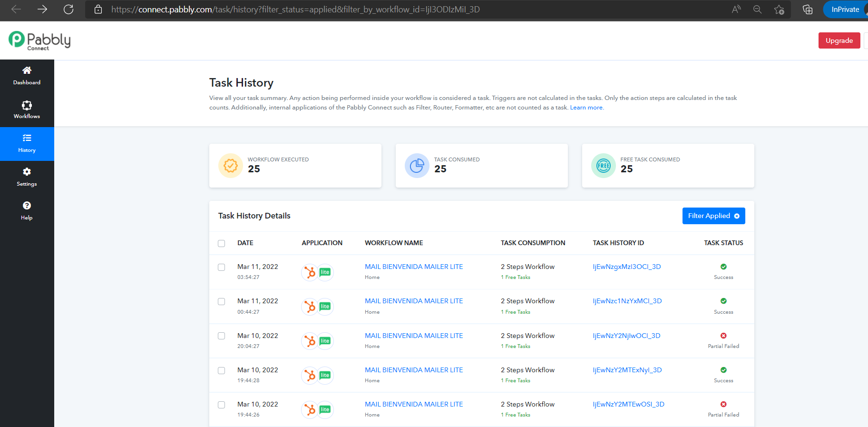
Task: Check the Mar 10 19:44:28 row checkbox
Action: [x=222, y=370]
